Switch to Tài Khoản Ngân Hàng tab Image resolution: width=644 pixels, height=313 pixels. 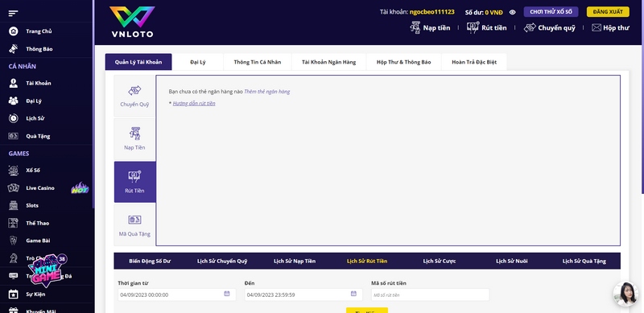click(x=328, y=62)
